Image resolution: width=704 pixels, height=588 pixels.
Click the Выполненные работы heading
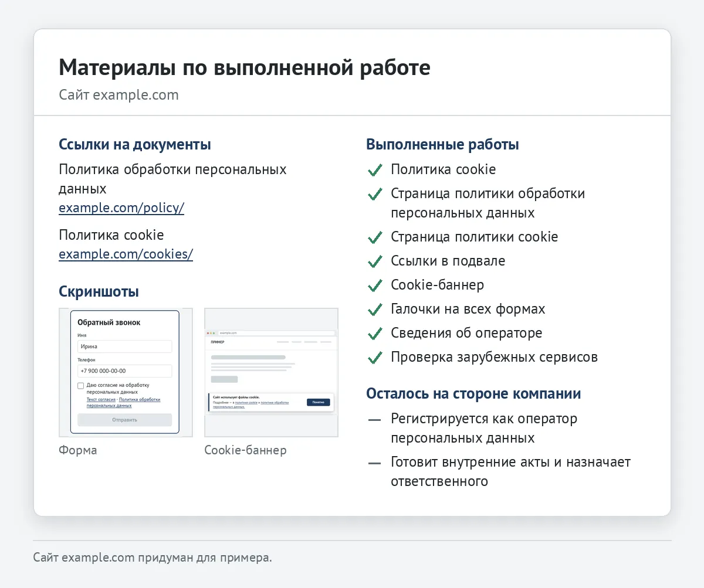click(x=442, y=145)
